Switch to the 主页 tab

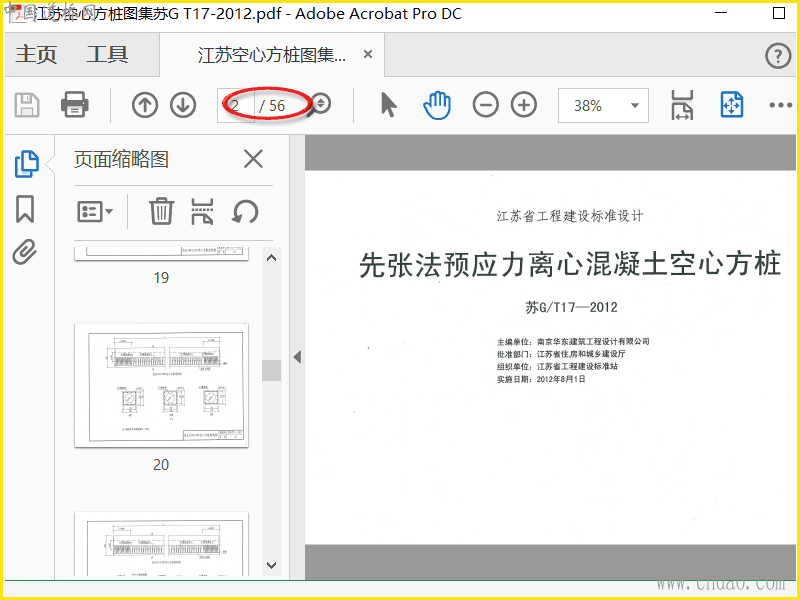coord(36,54)
